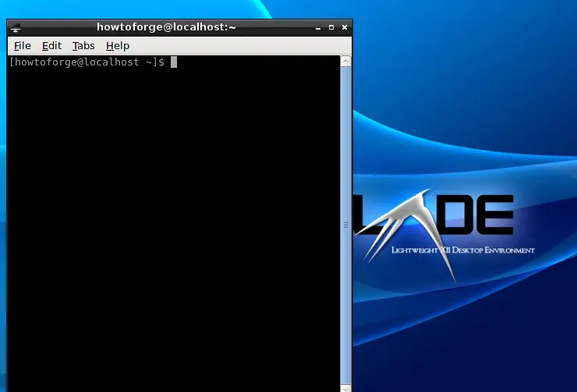This screenshot has height=392, width=577.
Task: Open the File menu
Action: click(x=22, y=46)
